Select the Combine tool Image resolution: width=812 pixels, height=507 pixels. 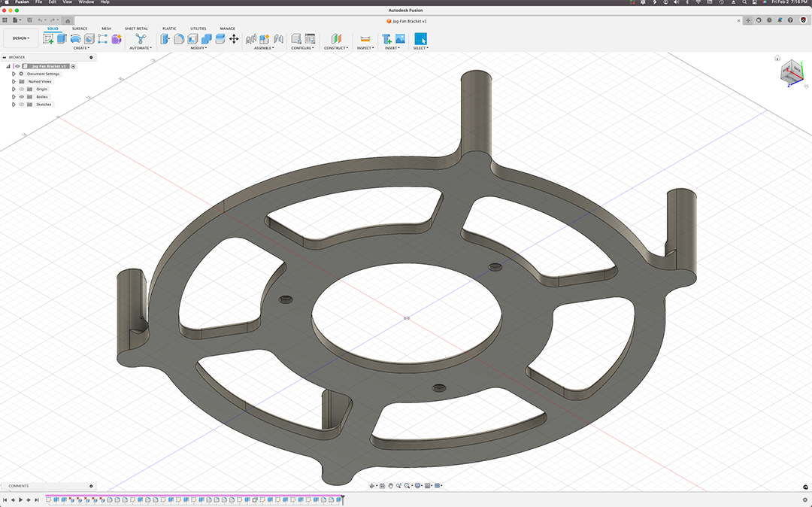[x=207, y=39]
